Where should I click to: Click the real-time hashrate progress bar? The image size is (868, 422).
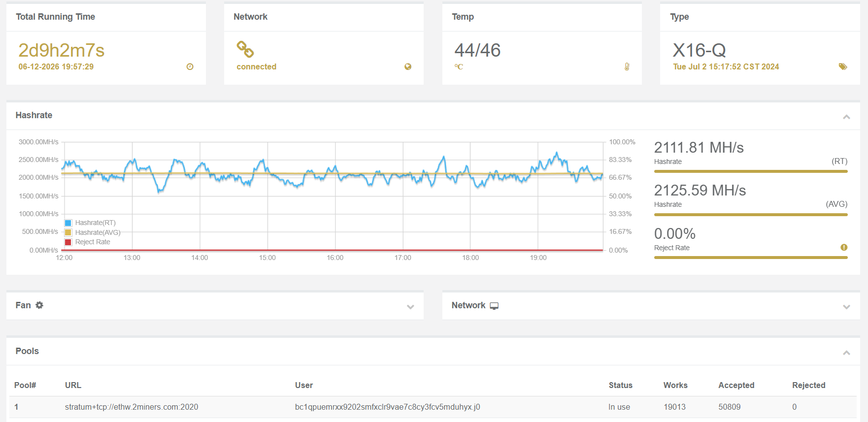(x=751, y=171)
